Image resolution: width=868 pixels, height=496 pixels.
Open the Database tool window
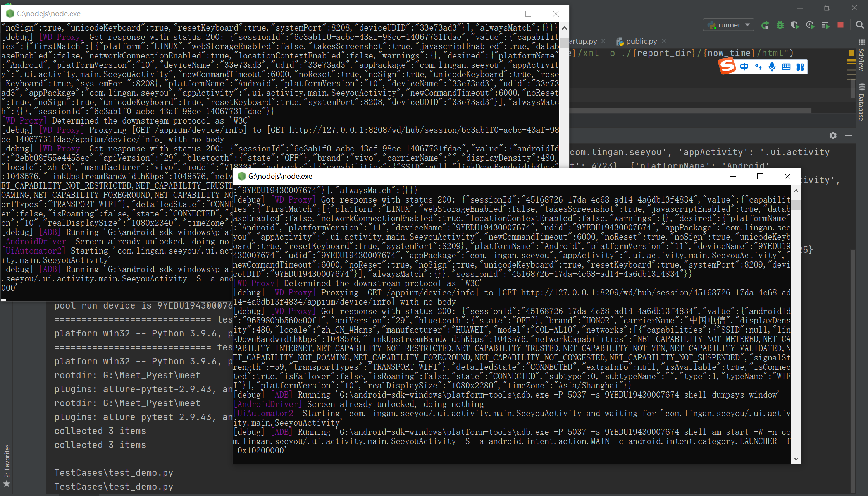(x=862, y=102)
